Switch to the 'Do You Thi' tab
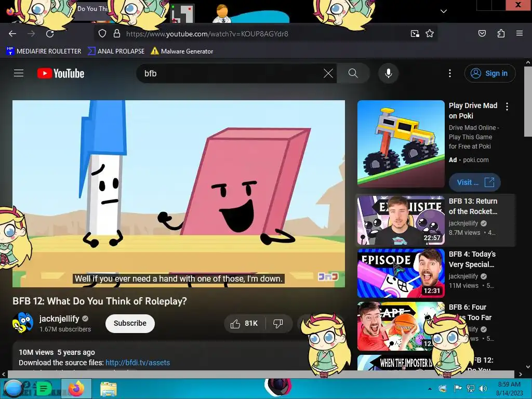532x399 pixels. coord(91,9)
